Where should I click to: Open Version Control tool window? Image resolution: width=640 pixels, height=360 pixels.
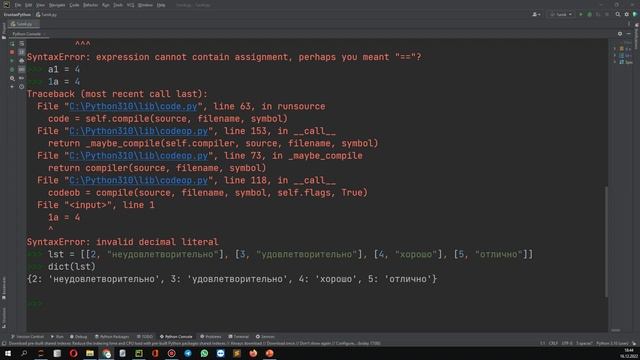point(27,337)
